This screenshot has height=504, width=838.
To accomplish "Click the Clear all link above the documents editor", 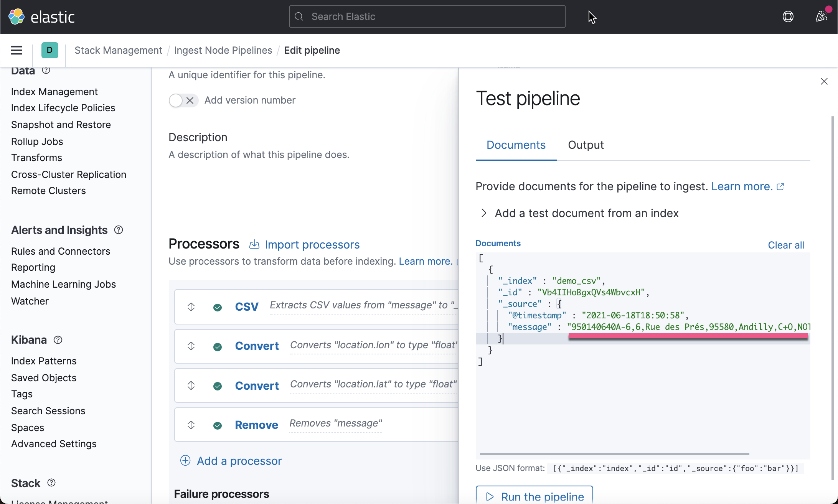I will [x=785, y=245].
